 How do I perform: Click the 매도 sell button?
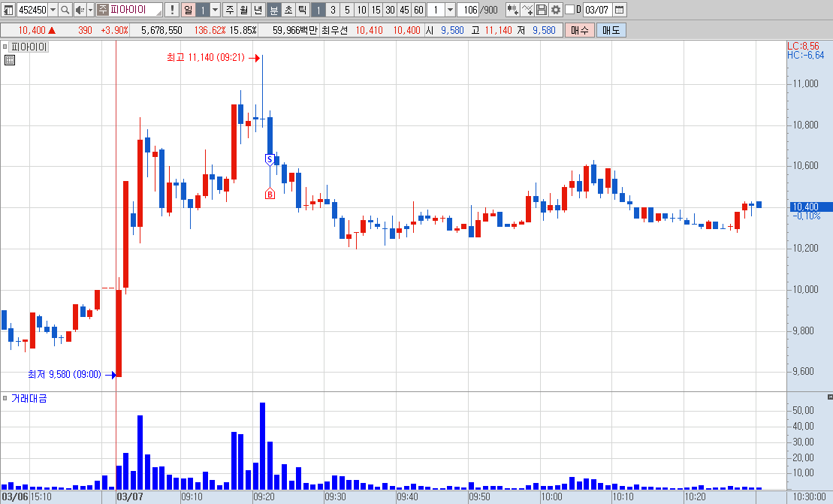pos(611,30)
